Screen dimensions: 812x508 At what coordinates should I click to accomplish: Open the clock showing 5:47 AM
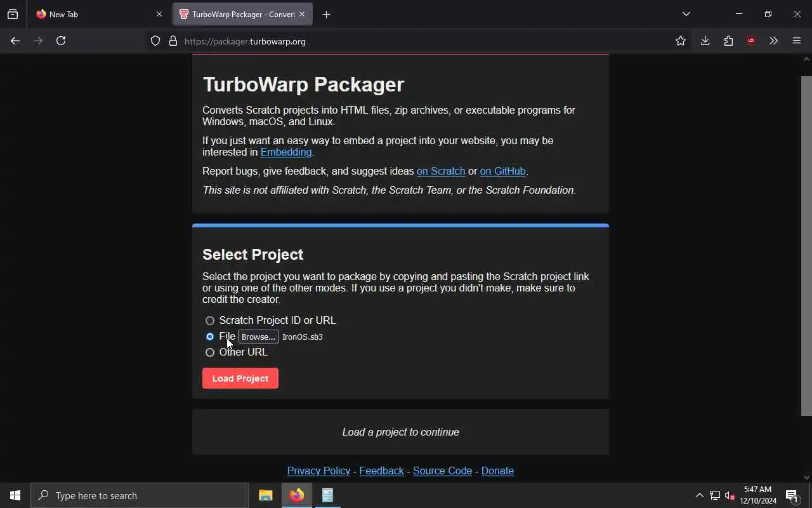click(x=758, y=495)
